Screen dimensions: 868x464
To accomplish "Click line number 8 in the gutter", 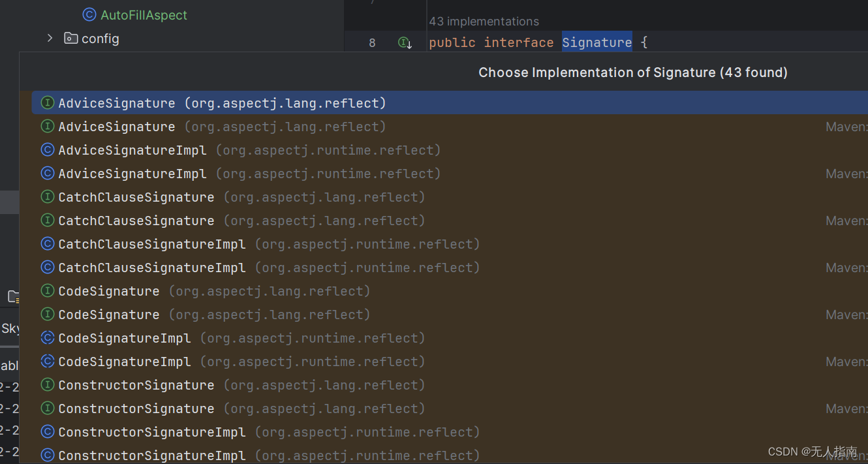I will 372,42.
